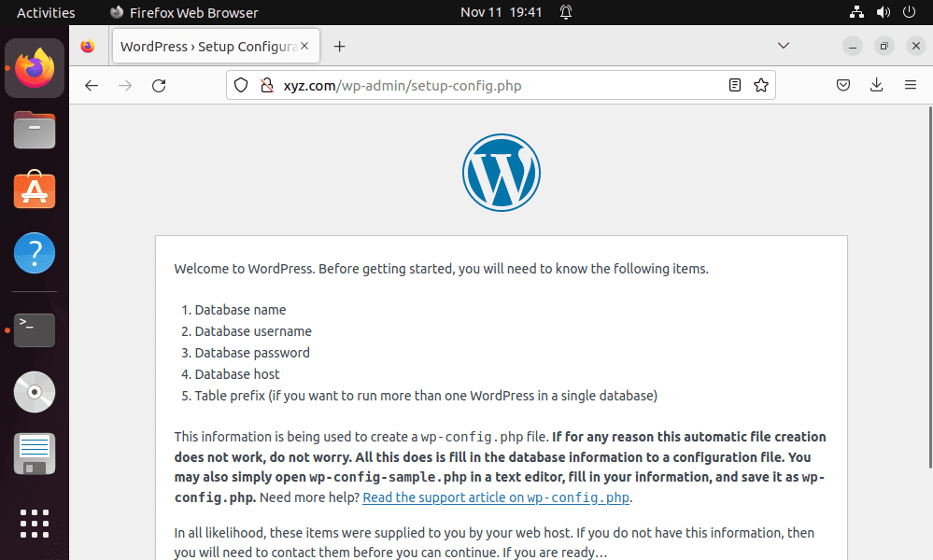Expand the list all tabs chevron
This screenshot has width=933, height=560.
coord(784,46)
